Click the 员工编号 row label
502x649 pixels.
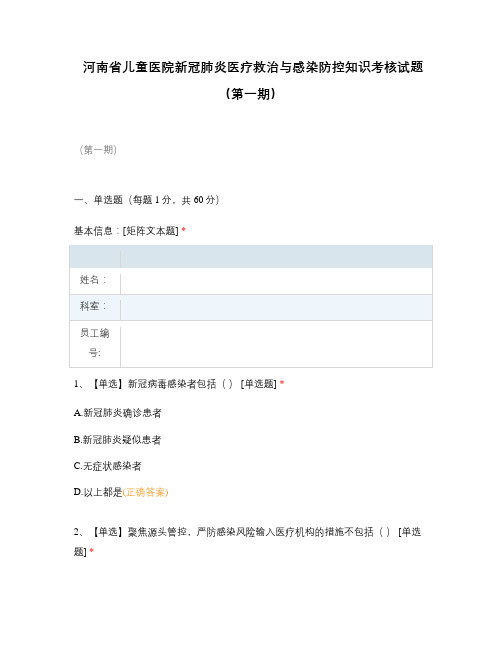point(94,343)
